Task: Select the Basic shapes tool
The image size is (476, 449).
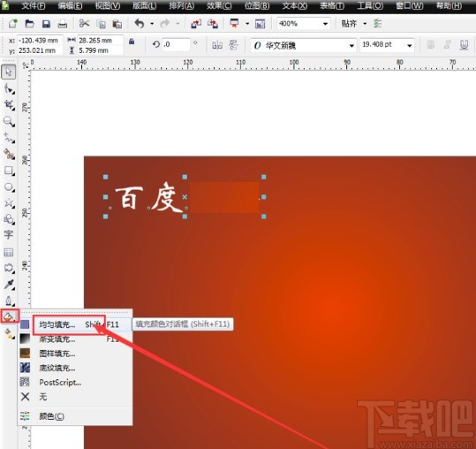Action: [9, 219]
